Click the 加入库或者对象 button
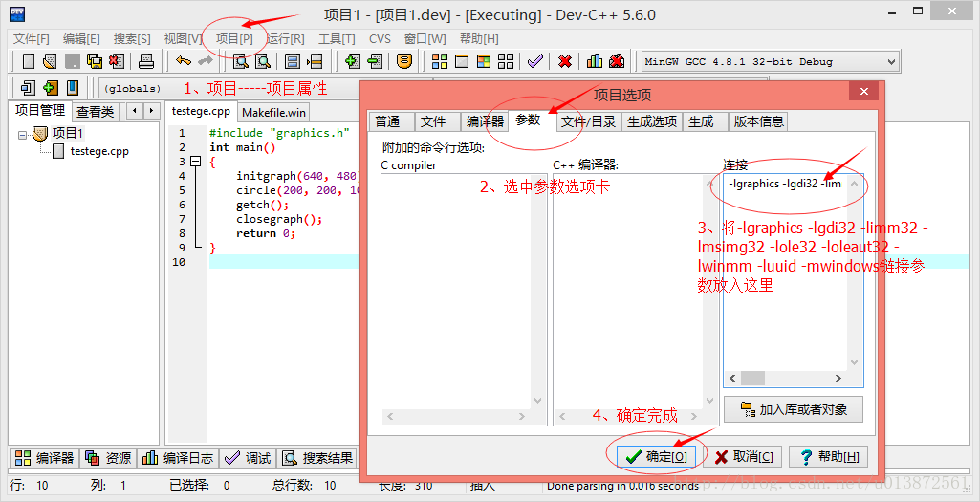Image resolution: width=980 pixels, height=502 pixels. [x=794, y=409]
